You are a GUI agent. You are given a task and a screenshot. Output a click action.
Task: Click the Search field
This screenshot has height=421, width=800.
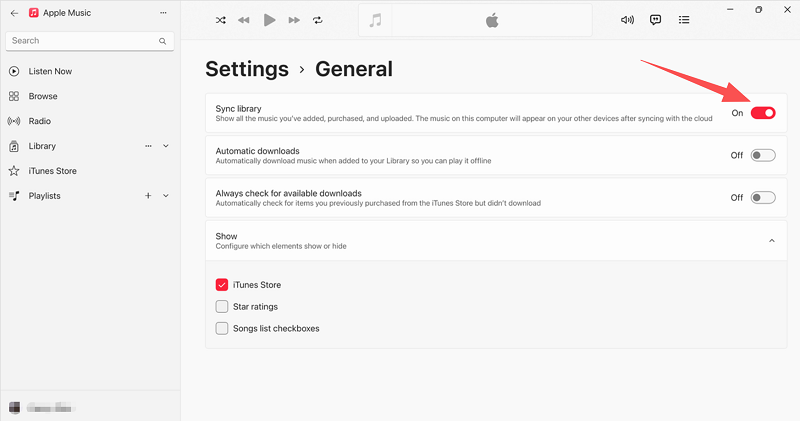pyautogui.click(x=90, y=41)
